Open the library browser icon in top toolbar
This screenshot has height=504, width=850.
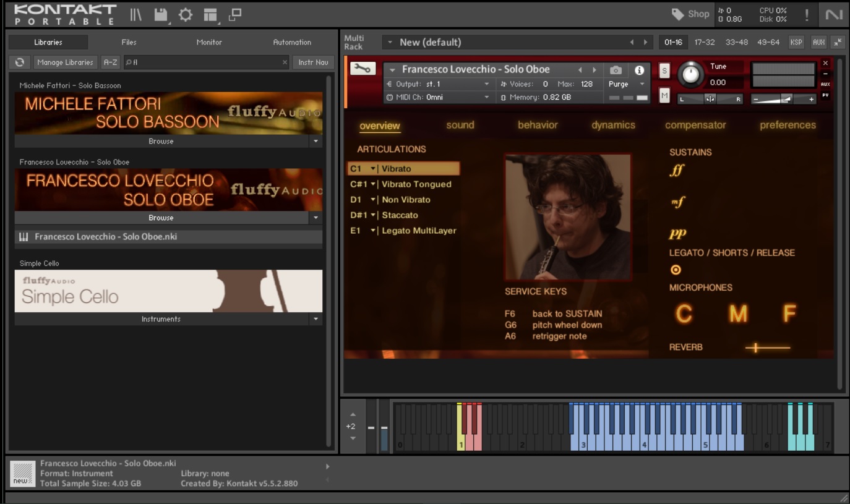135,15
